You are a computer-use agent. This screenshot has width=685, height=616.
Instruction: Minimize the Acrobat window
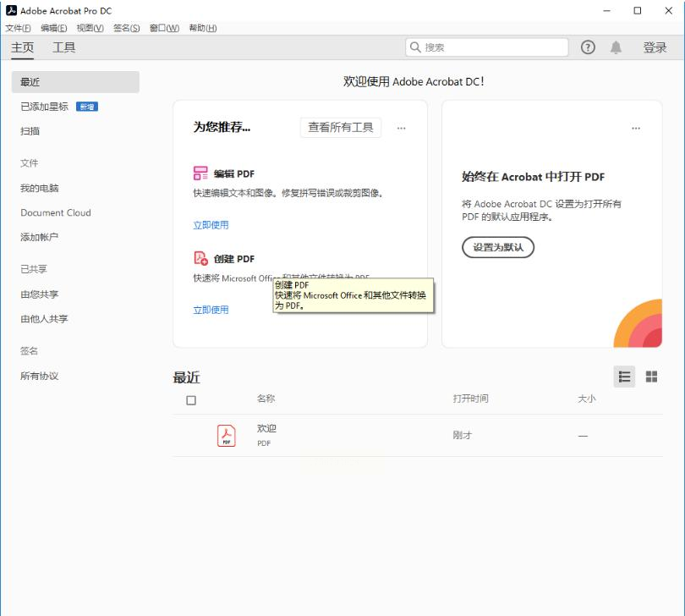pos(606,10)
